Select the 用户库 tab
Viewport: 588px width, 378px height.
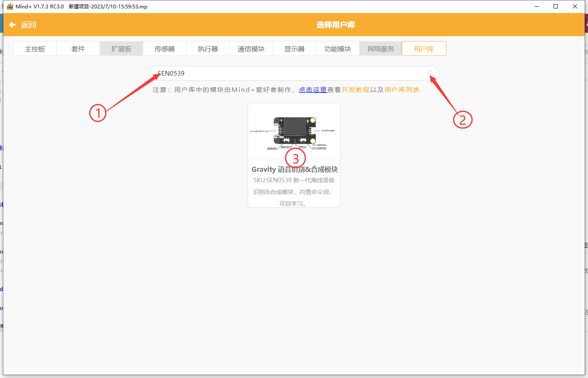(424, 49)
